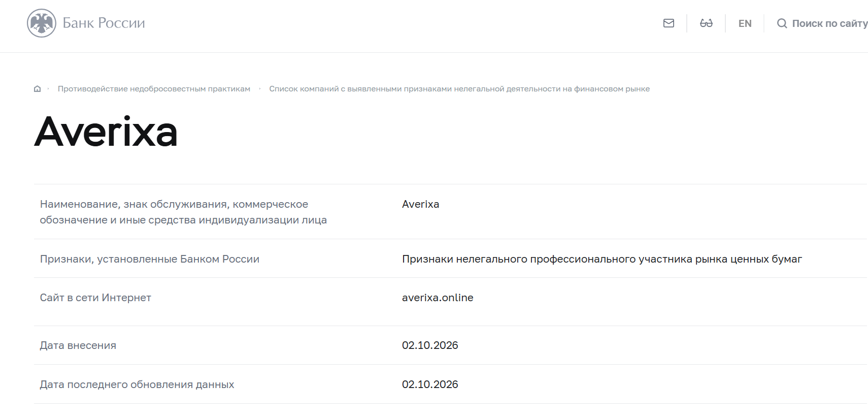Click the Дата внесения label
The height and width of the screenshot is (417, 868).
(x=78, y=345)
